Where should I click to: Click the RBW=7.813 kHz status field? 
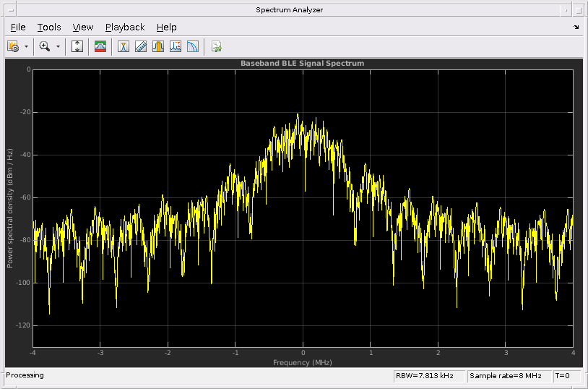[428, 375]
